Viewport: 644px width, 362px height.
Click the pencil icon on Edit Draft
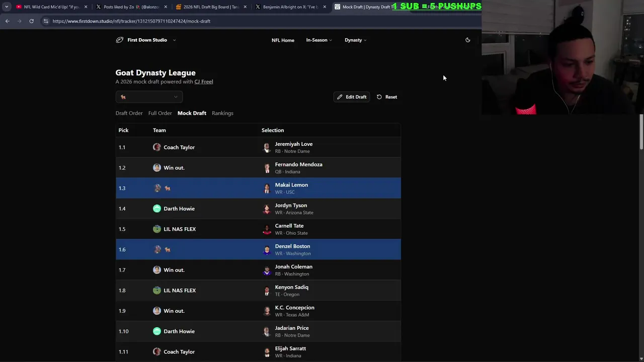point(340,97)
